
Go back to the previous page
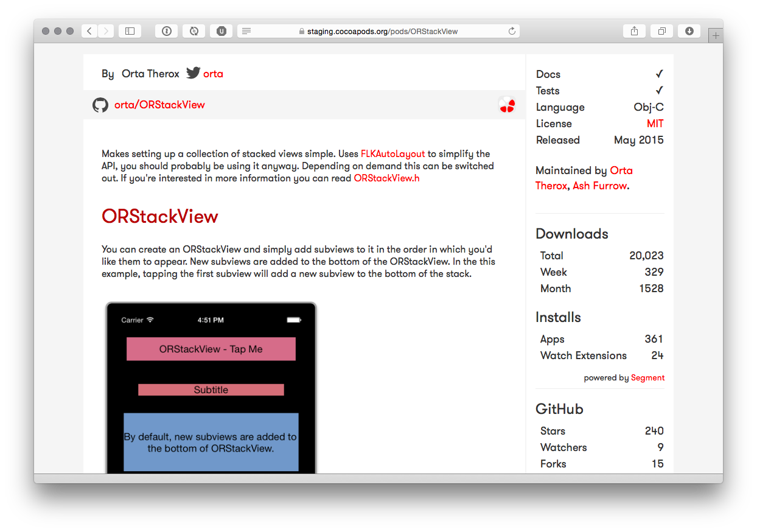tap(89, 31)
